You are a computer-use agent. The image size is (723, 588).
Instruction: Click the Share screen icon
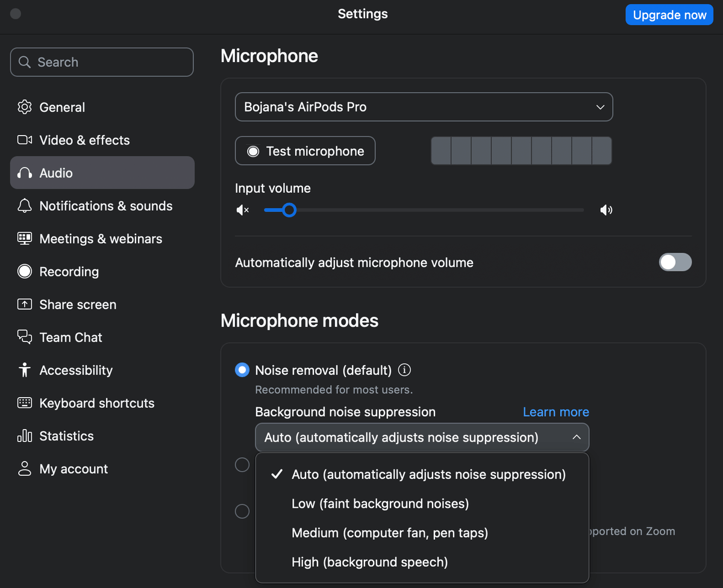click(x=25, y=304)
